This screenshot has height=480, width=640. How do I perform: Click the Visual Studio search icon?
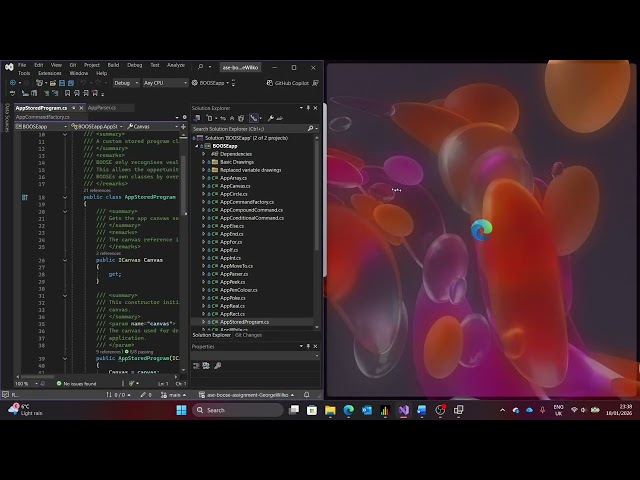click(x=200, y=67)
